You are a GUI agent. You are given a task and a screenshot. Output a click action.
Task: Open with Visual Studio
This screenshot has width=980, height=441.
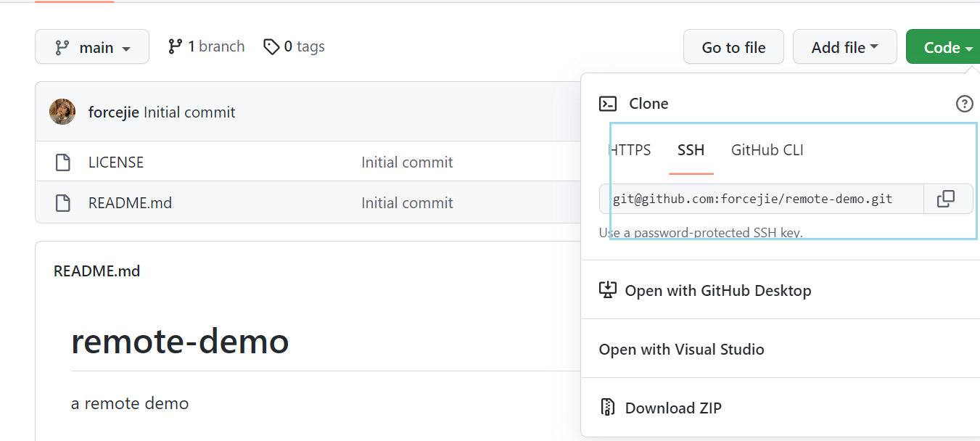[x=681, y=349]
